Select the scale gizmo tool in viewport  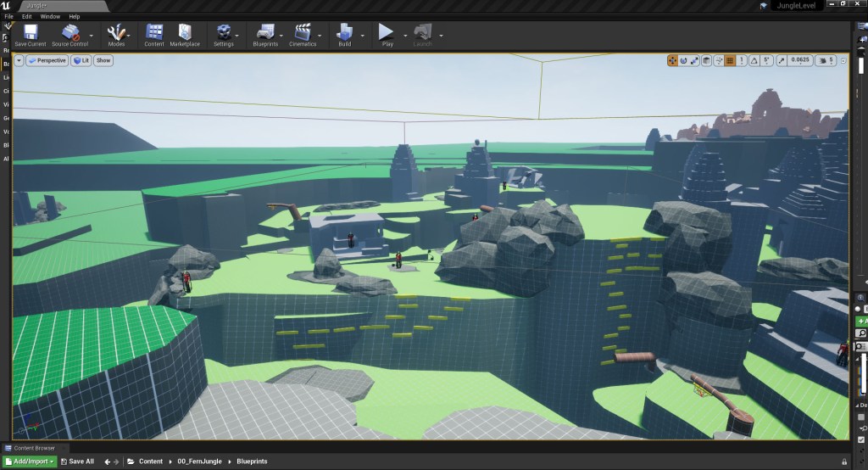point(695,60)
